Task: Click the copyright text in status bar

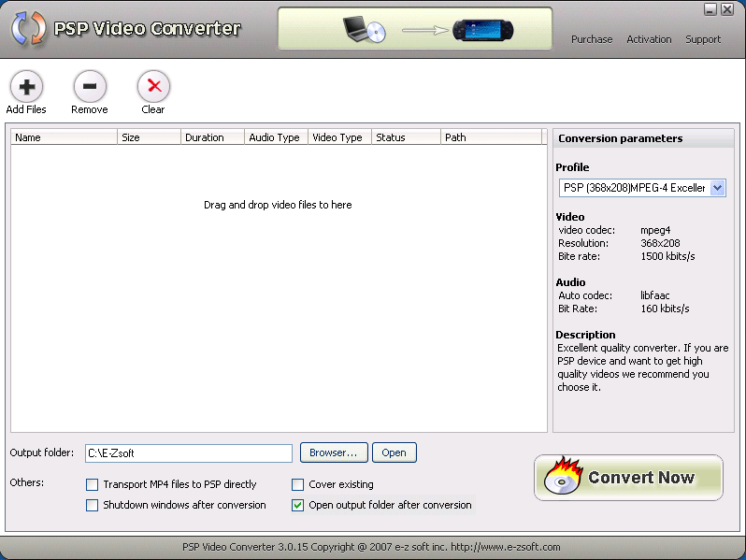Action: coord(371,547)
